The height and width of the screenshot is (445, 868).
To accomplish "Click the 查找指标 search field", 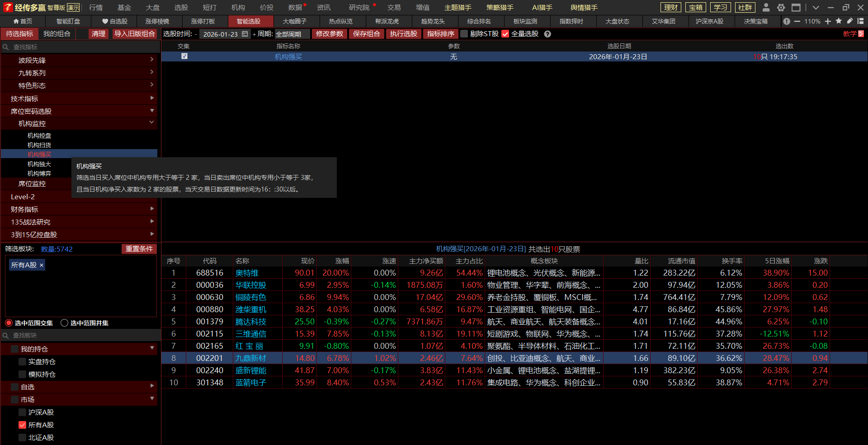I will (81, 47).
